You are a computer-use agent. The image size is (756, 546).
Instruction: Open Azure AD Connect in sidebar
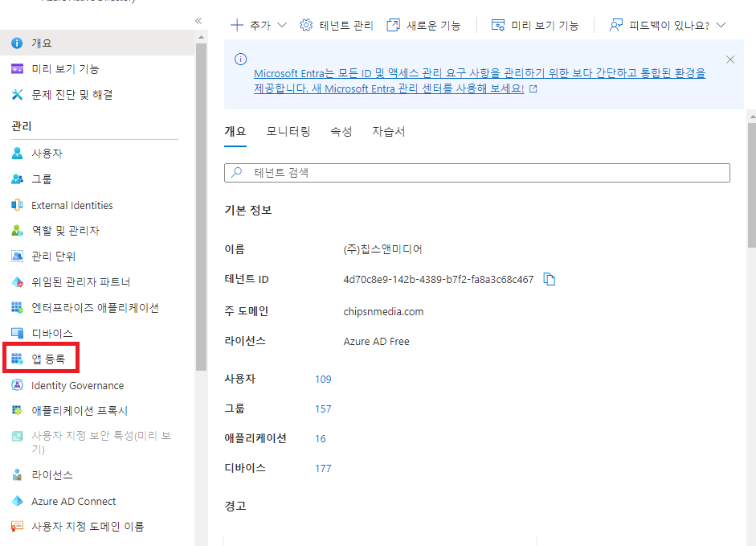(x=73, y=501)
